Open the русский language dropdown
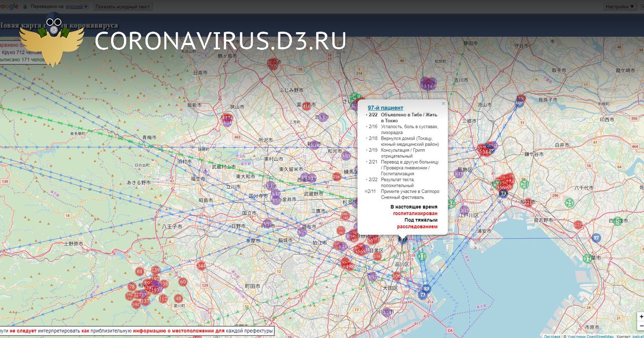 tap(77, 7)
